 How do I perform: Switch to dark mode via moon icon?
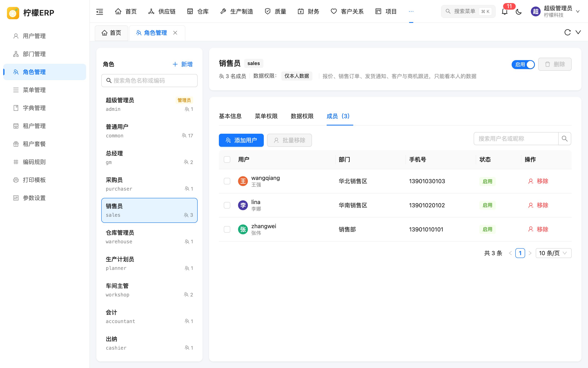click(519, 11)
